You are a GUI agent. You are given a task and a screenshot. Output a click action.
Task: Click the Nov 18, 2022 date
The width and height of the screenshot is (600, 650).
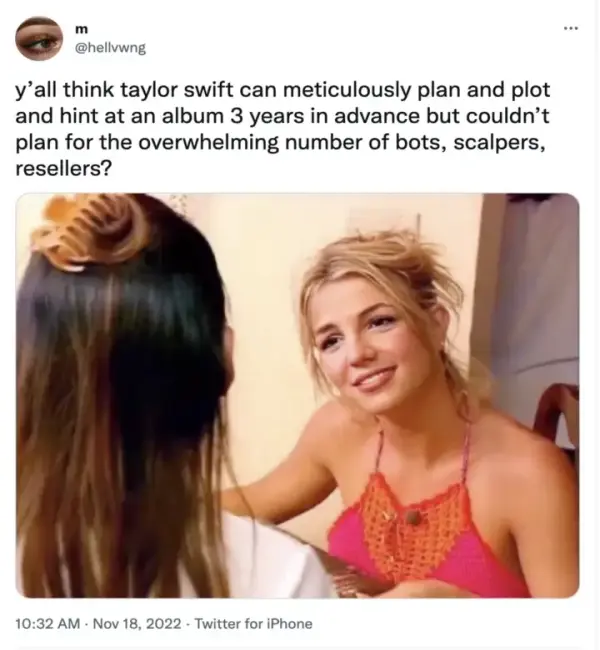137,623
